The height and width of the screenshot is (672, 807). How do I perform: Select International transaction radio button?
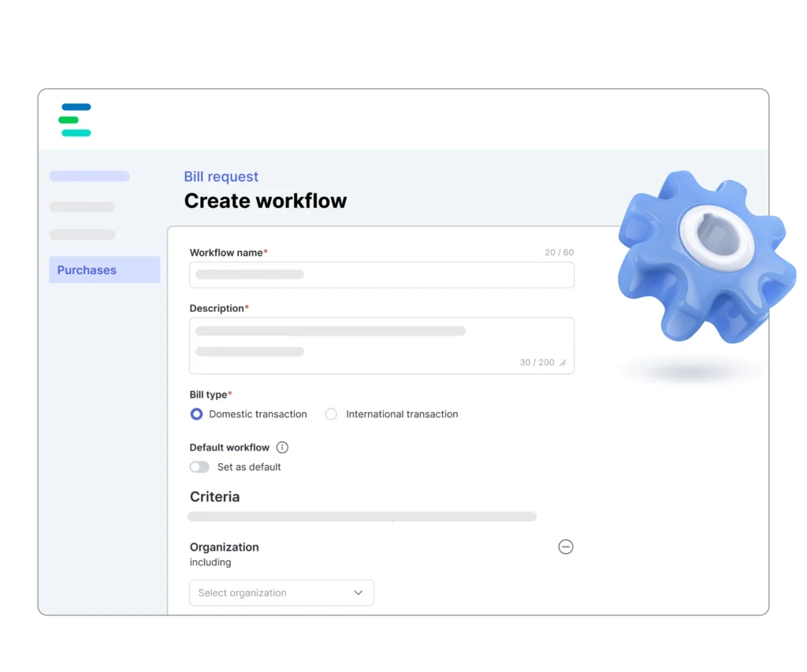click(331, 414)
